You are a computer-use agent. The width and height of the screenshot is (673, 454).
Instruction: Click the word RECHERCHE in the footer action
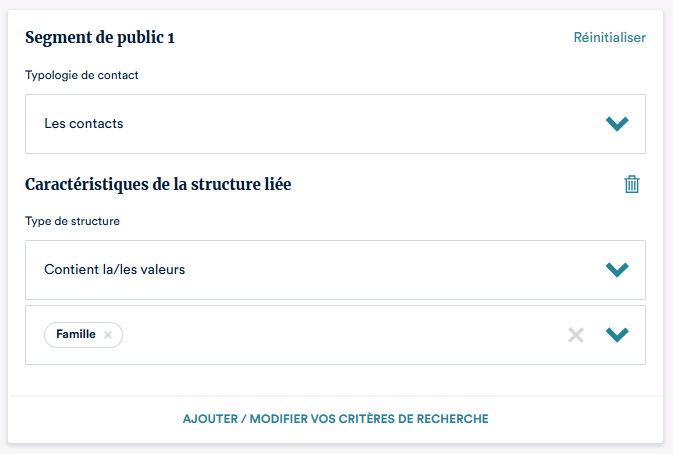pos(453,419)
